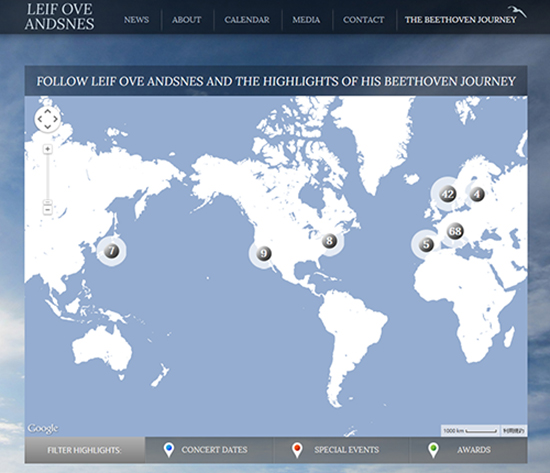
Task: Open the cluster marker labeled 5
Action: click(426, 244)
